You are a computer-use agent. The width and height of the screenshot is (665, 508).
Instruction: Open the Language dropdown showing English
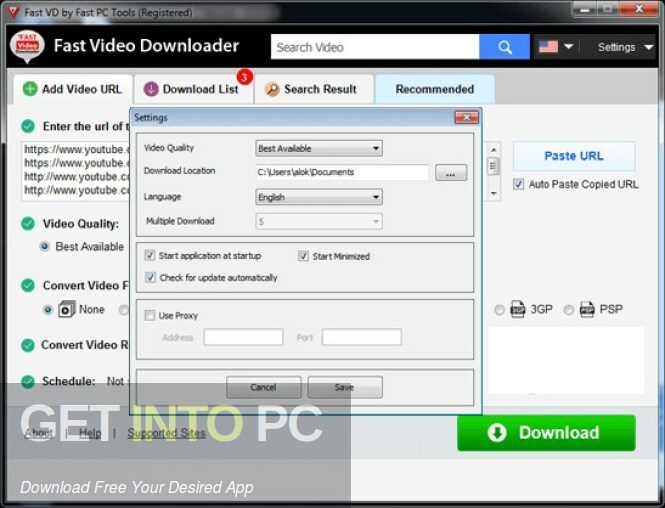319,197
